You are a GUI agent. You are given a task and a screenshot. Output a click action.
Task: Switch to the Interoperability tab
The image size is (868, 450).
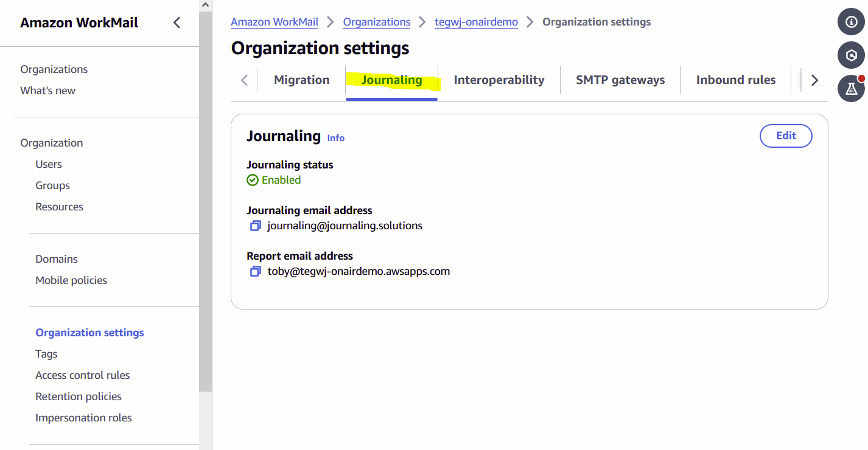[499, 80]
